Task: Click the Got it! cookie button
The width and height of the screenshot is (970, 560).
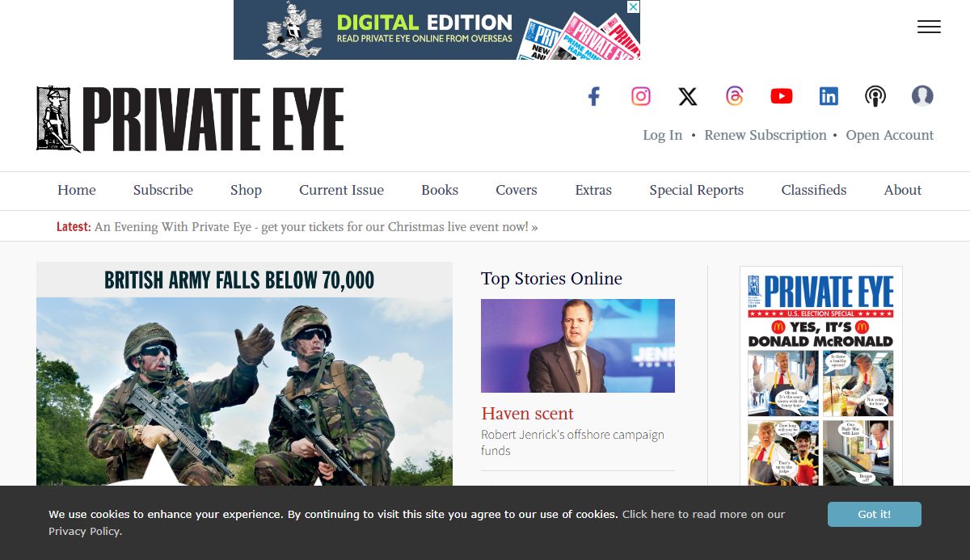Action: click(875, 515)
